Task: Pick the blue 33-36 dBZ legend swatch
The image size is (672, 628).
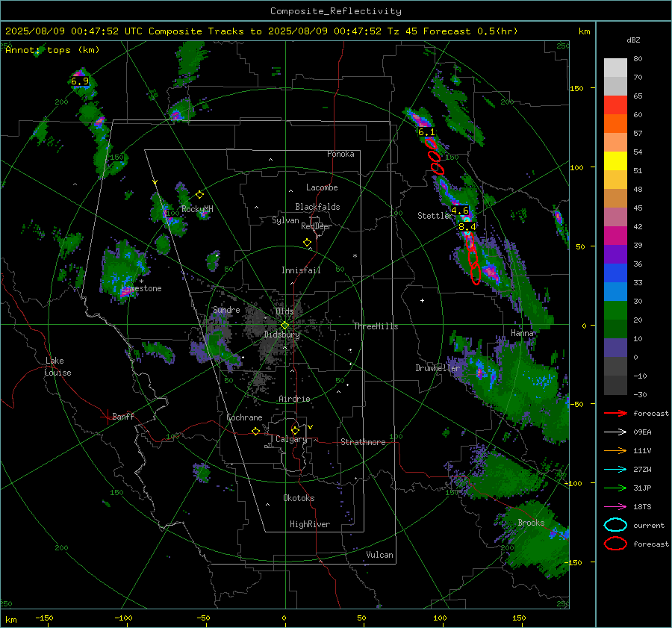Action: 615,273
